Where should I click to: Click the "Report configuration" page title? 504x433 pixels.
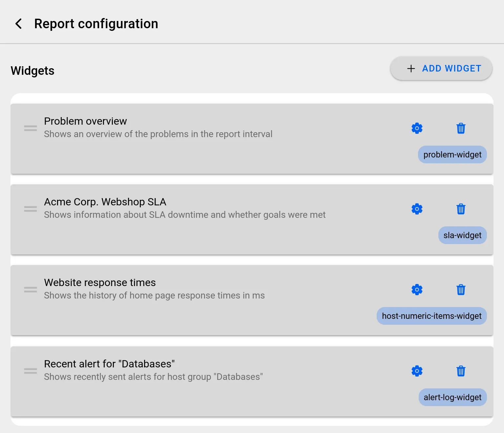pos(96,24)
